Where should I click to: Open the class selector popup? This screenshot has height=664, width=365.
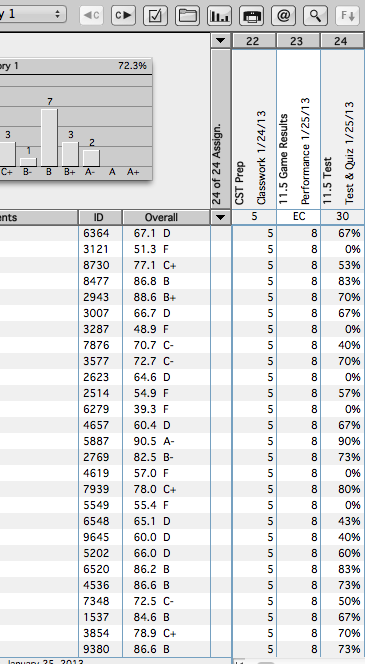coord(33,14)
